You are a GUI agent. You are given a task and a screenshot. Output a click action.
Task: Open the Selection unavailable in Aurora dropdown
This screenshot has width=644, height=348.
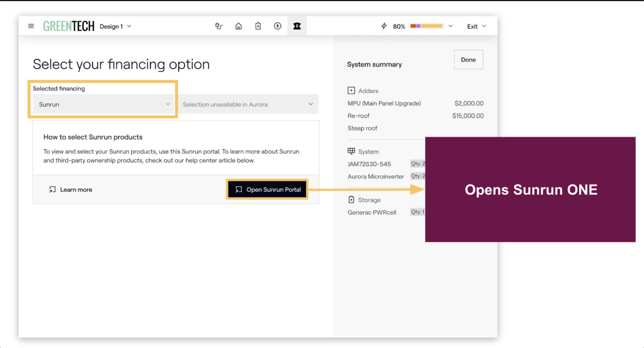(248, 104)
